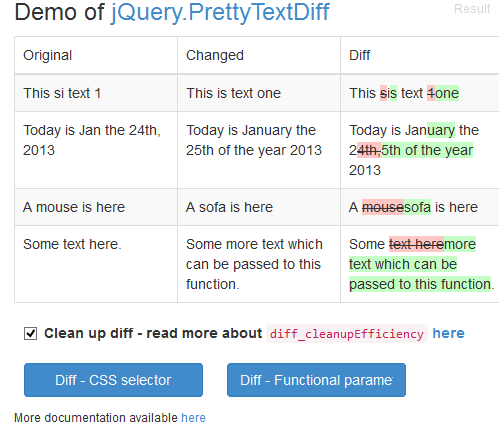Click the Original column header
The height and width of the screenshot is (428, 499).
96,55
